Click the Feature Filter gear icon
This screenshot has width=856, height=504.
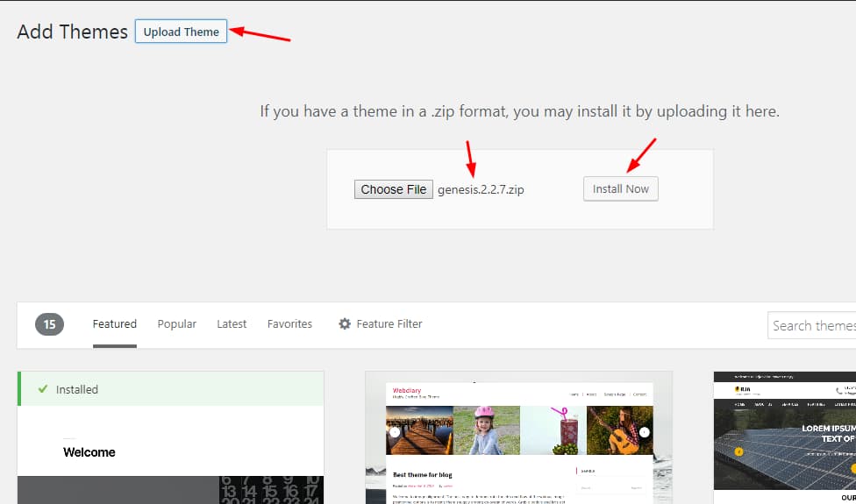point(345,324)
